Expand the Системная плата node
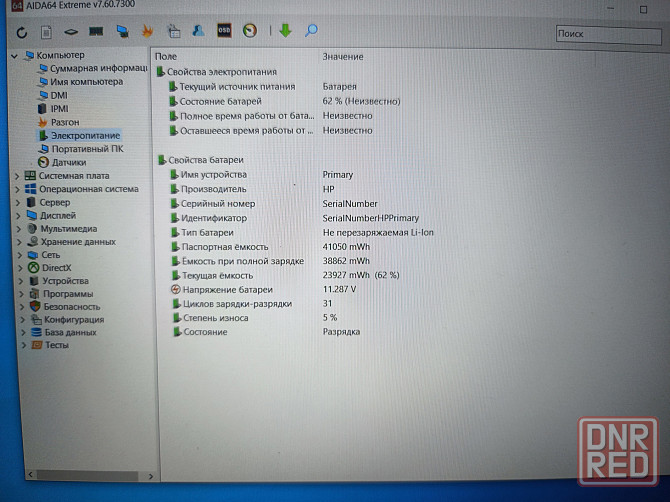 pos(17,176)
